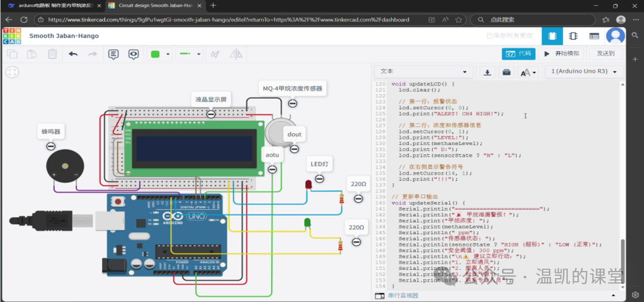Click the rotate component icon
The image size is (644, 302).
pyautogui.click(x=215, y=54)
